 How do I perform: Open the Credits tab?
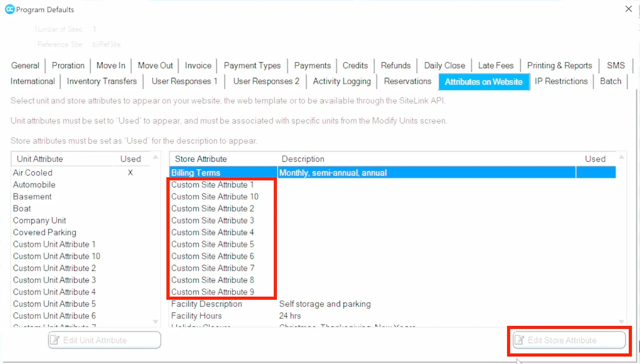[x=355, y=66]
